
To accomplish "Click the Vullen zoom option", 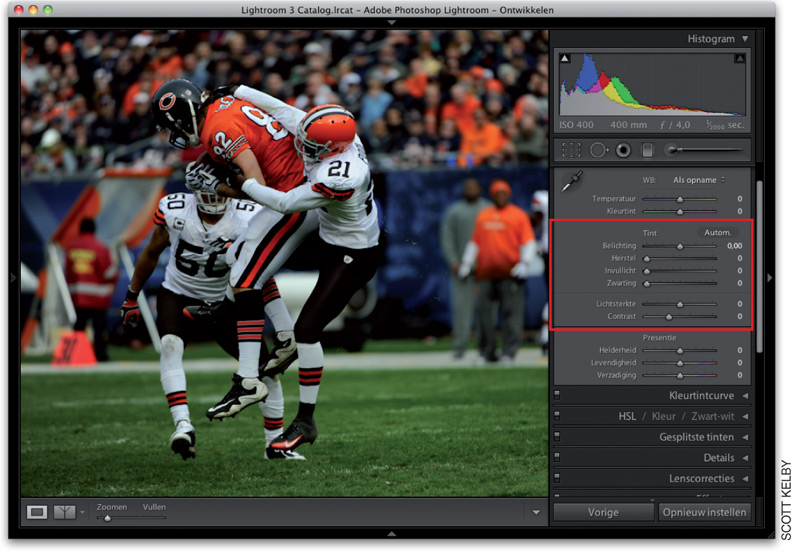I will (x=154, y=507).
